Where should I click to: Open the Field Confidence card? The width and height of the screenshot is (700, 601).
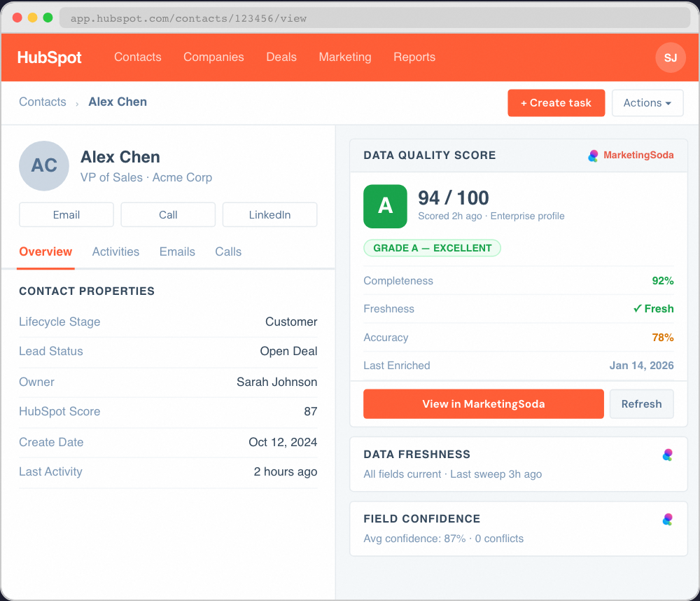coord(518,529)
